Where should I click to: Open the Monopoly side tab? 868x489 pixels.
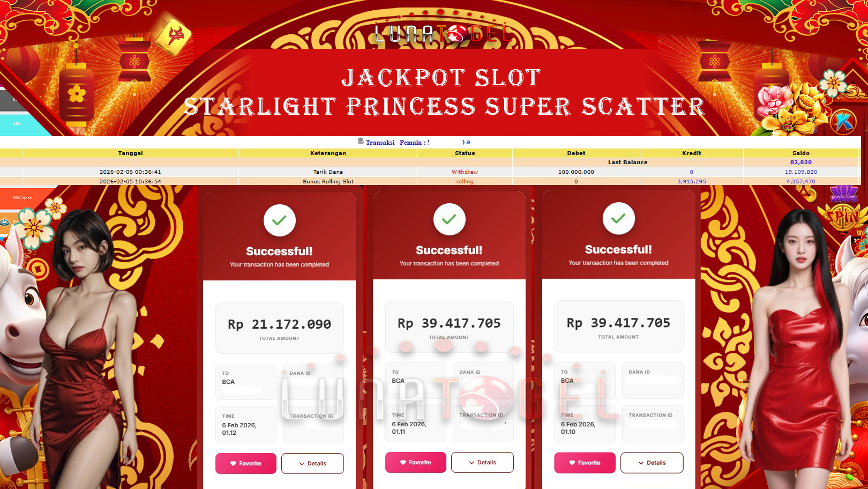pos(24,197)
